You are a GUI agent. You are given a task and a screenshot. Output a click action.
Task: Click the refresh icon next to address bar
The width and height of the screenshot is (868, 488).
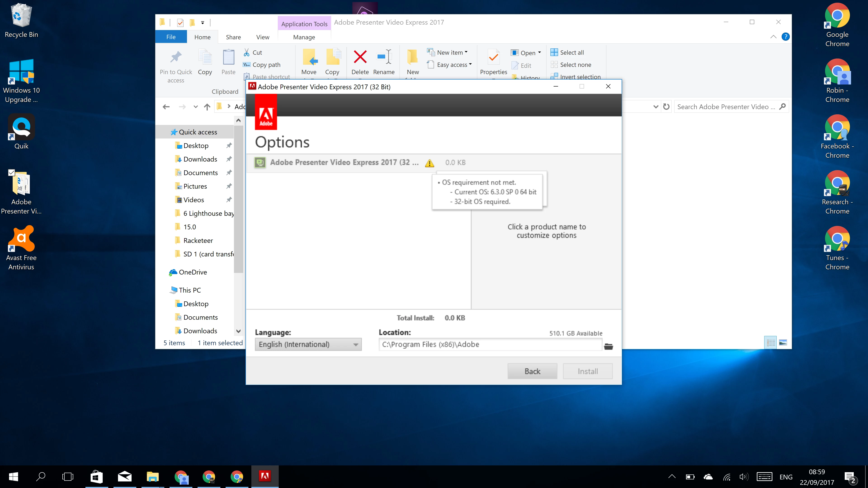pos(666,107)
